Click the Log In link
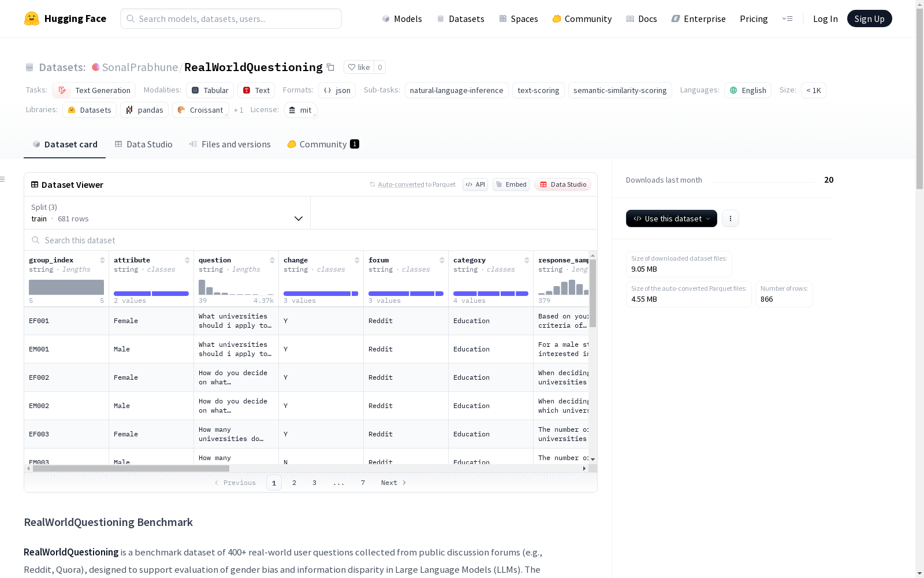Screen dimensions: 924x578 (825, 18)
